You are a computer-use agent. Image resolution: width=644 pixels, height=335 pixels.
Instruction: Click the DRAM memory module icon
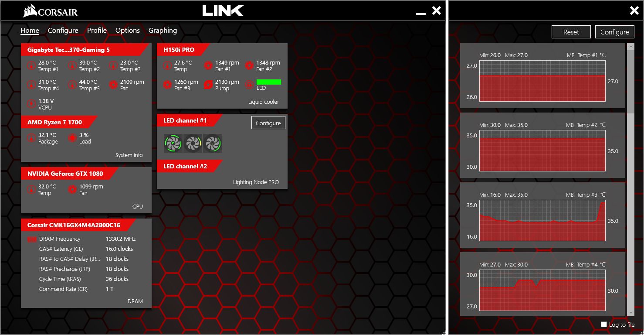coord(32,239)
